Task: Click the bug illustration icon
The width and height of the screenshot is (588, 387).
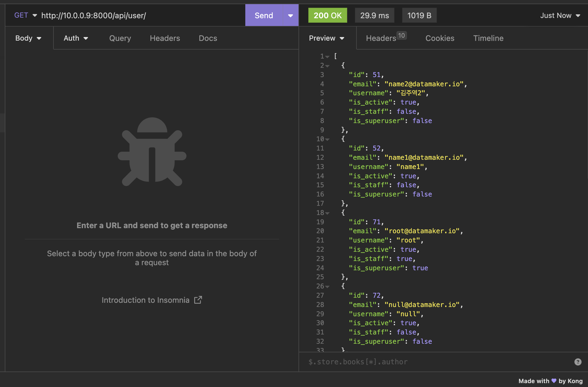Action: pos(152,152)
